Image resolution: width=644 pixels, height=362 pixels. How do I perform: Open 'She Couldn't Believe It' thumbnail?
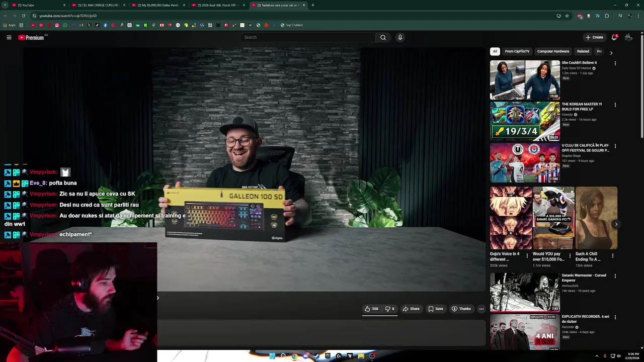[x=525, y=80]
